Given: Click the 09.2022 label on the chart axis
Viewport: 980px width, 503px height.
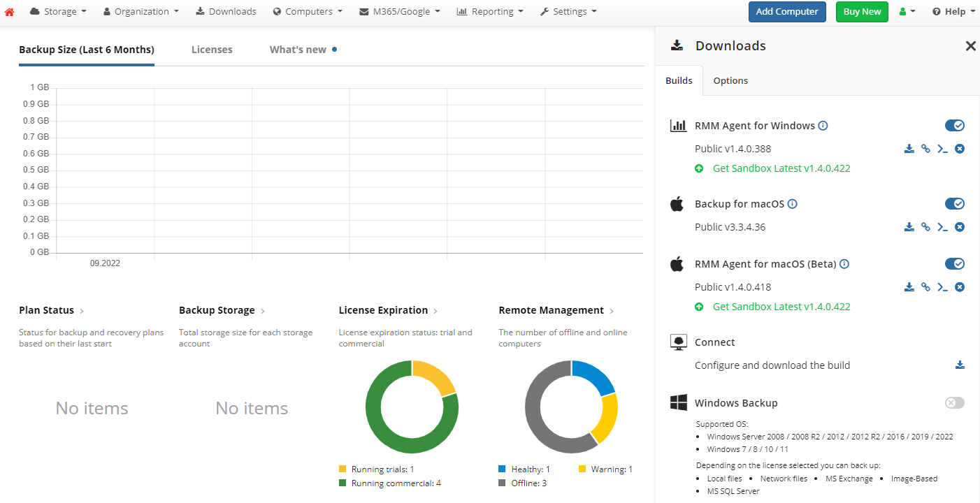Looking at the screenshot, I should (x=105, y=263).
